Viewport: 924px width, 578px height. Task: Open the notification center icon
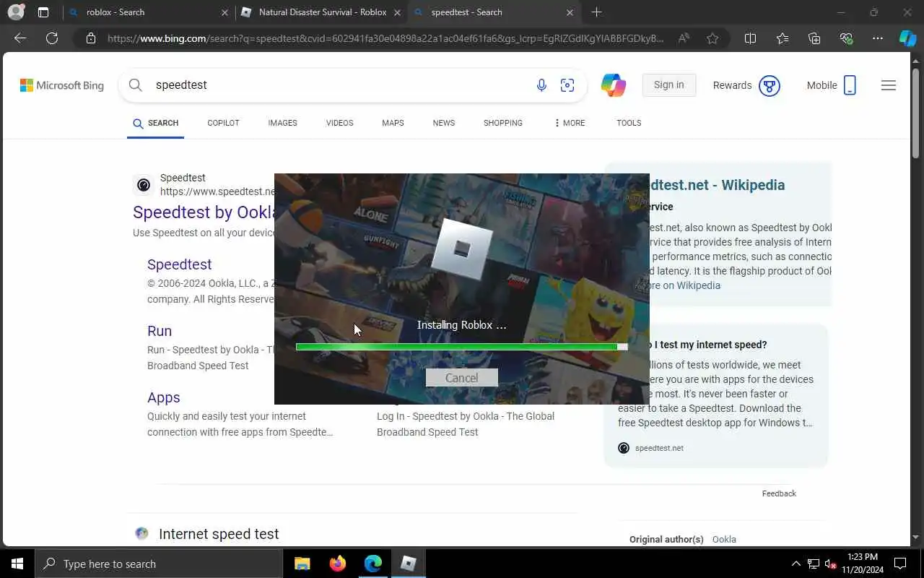(x=900, y=564)
